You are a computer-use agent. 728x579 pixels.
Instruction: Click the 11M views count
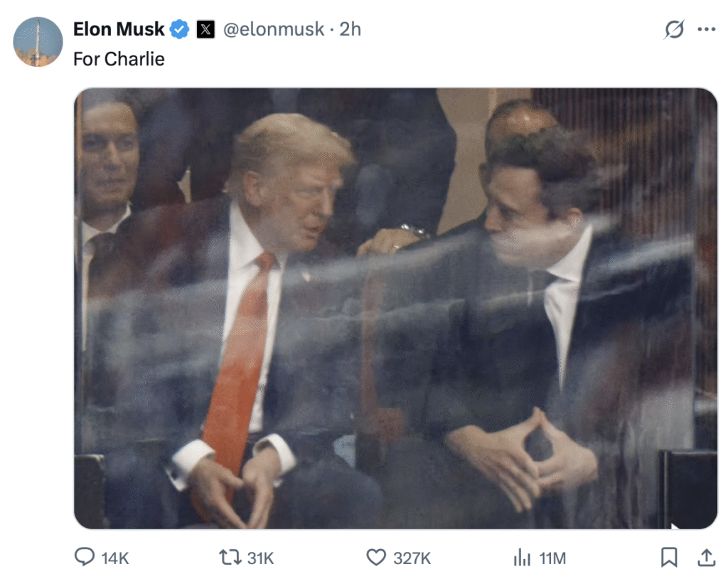point(552,558)
